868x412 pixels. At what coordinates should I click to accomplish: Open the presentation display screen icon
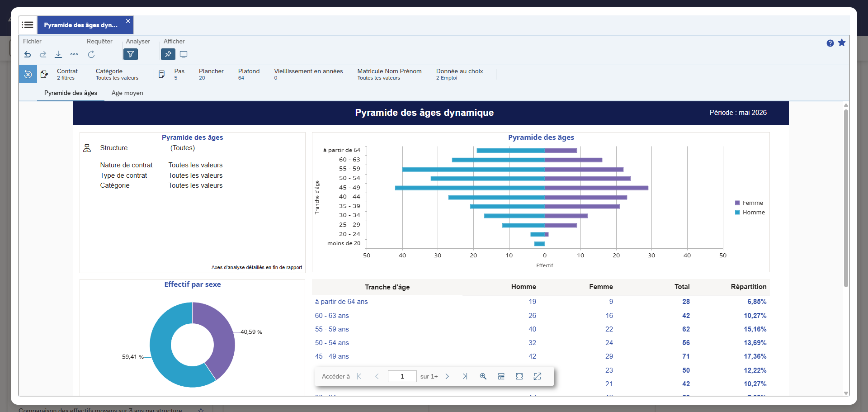tap(184, 54)
